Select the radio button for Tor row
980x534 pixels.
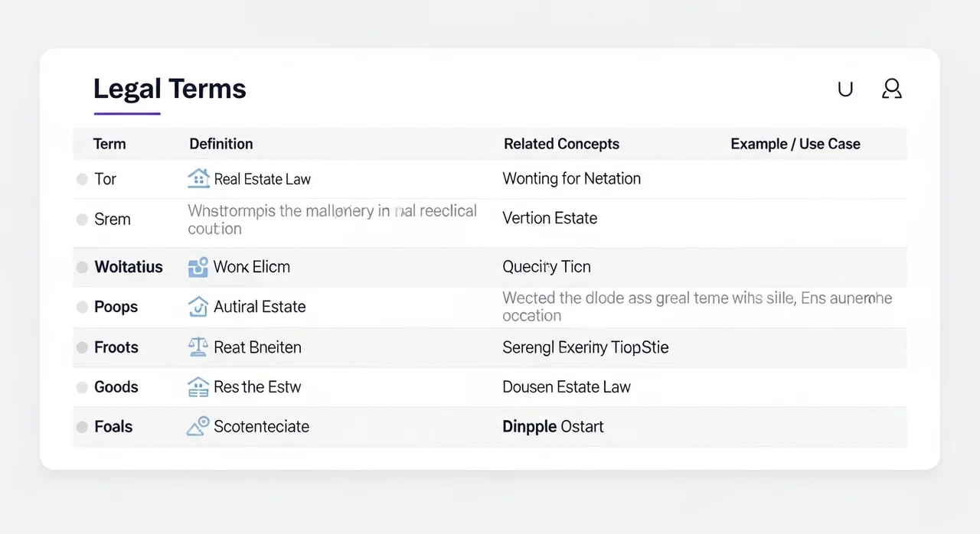coord(82,179)
